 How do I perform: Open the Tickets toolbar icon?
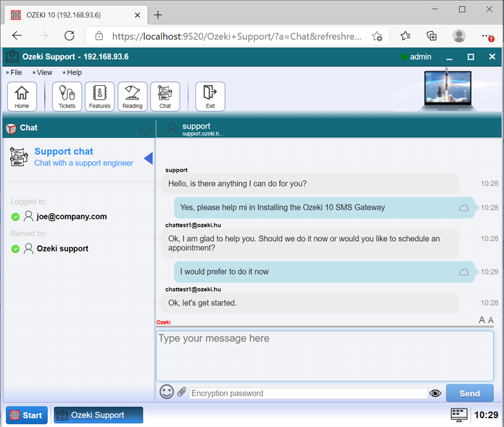coord(67,96)
